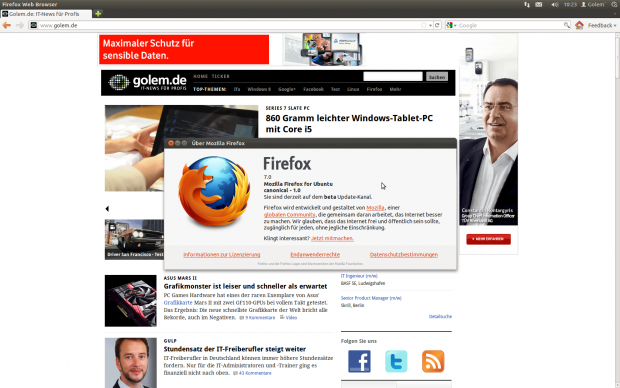Click the MEHR ERFAHREN red ad button
The width and height of the screenshot is (620, 388).
point(488,239)
